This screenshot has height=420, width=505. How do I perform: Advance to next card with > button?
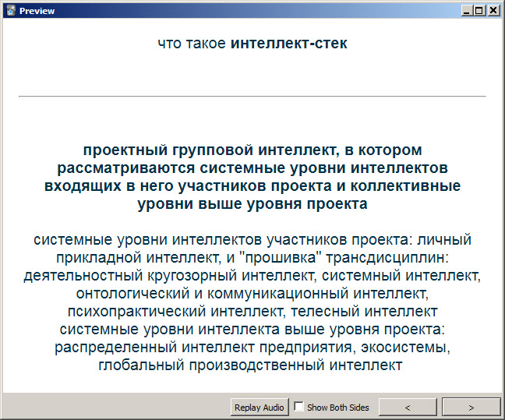(471, 407)
